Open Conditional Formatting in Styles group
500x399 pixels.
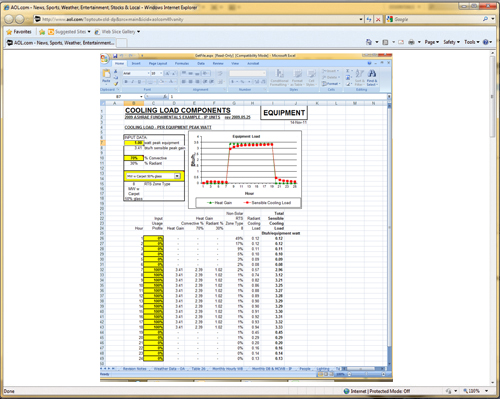tap(279, 78)
